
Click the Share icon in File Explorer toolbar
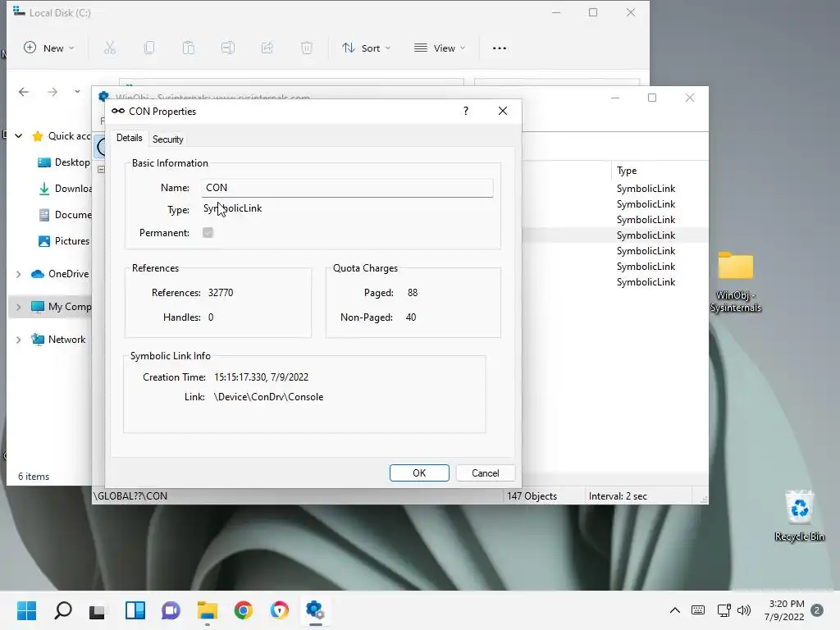tap(267, 48)
